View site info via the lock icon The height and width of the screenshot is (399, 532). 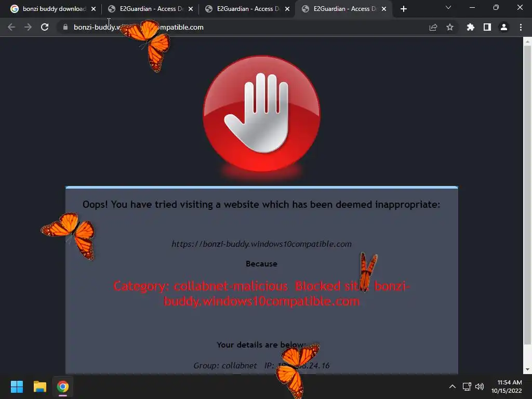[65, 27]
